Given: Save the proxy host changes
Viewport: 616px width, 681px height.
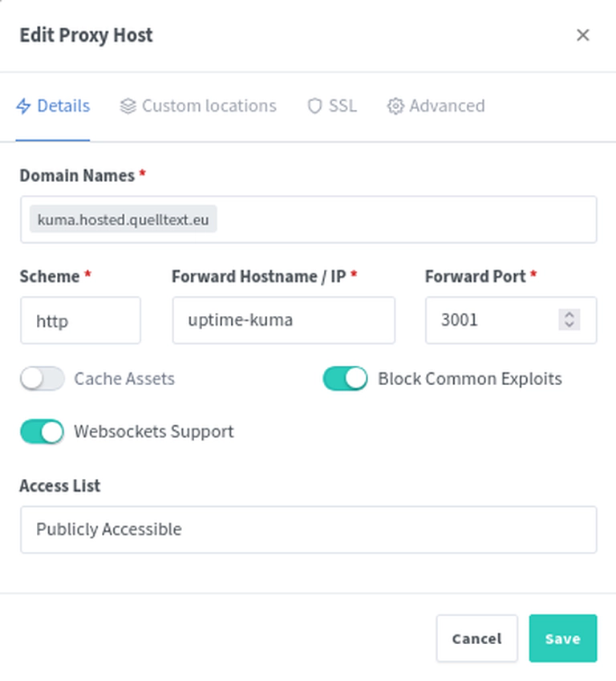Looking at the screenshot, I should pos(563,638).
